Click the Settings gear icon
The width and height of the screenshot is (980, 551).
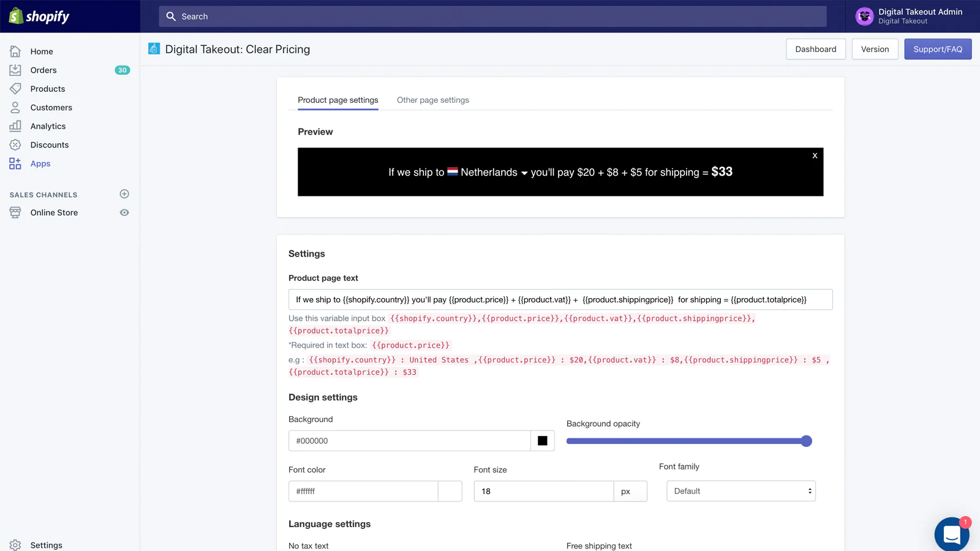pos(15,545)
